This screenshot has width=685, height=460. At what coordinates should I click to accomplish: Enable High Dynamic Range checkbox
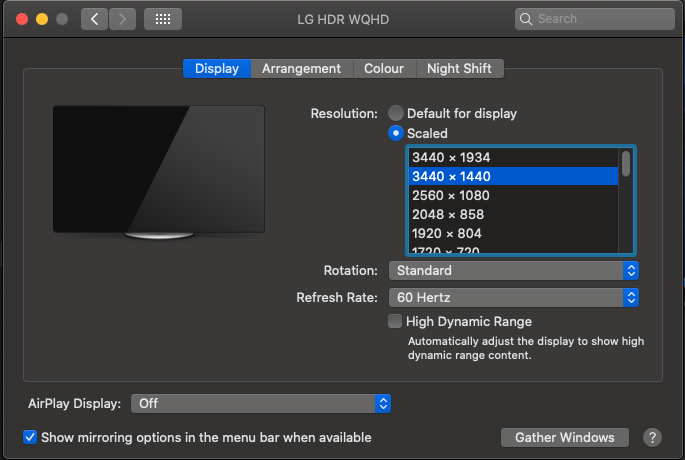point(395,321)
